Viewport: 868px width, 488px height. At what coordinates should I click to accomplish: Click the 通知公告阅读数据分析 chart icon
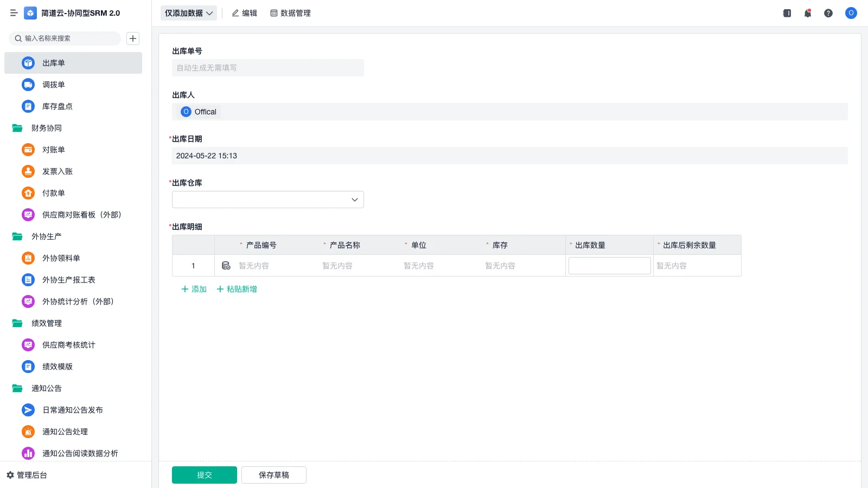(28, 453)
